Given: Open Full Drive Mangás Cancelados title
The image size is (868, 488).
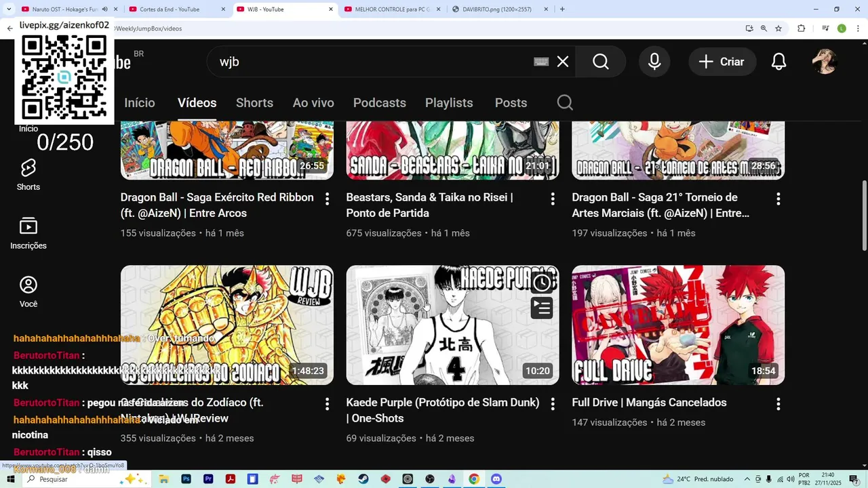Looking at the screenshot, I should (649, 403).
